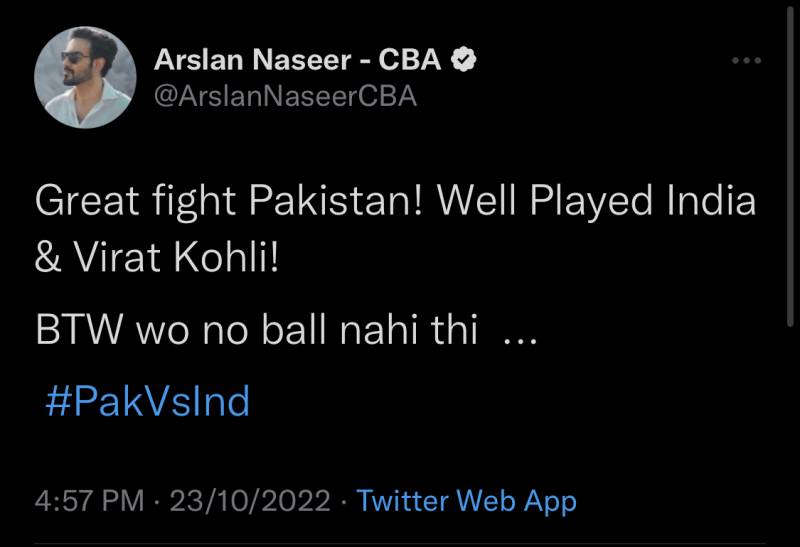Open Arslan Naseer's profile picture
The height and width of the screenshot is (547, 800).
[x=85, y=77]
